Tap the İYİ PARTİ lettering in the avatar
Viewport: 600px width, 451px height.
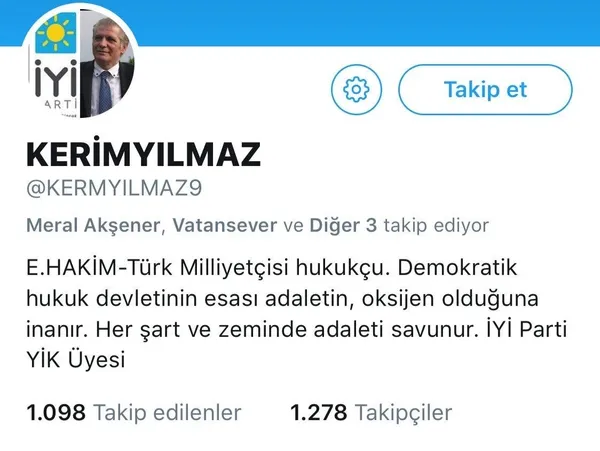coord(56,85)
